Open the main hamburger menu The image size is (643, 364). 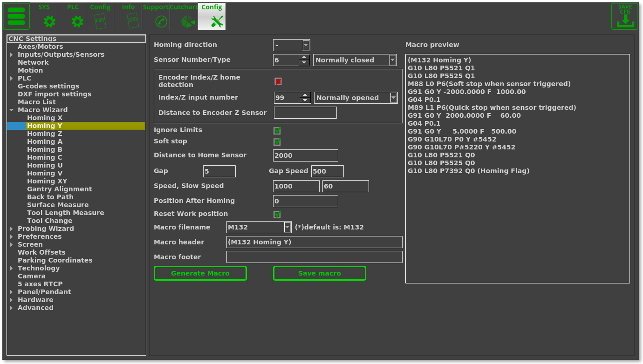(16, 16)
